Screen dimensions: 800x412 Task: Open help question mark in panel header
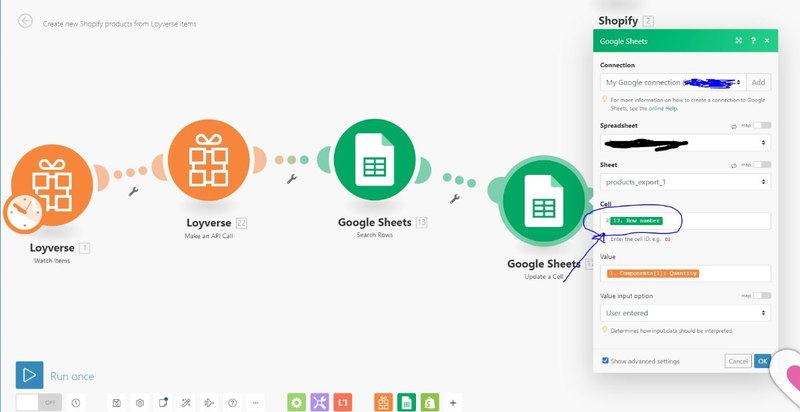[x=752, y=41]
